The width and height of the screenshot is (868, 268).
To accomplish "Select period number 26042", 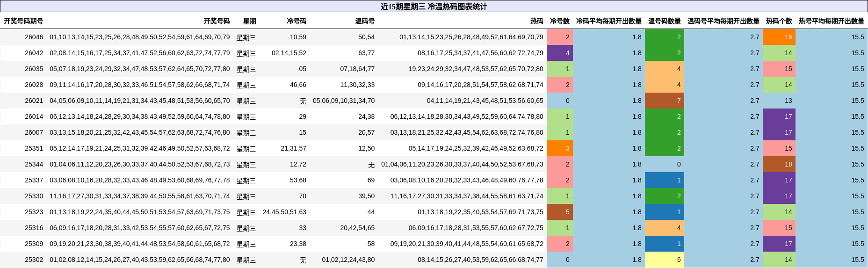I will pyautogui.click(x=34, y=53).
